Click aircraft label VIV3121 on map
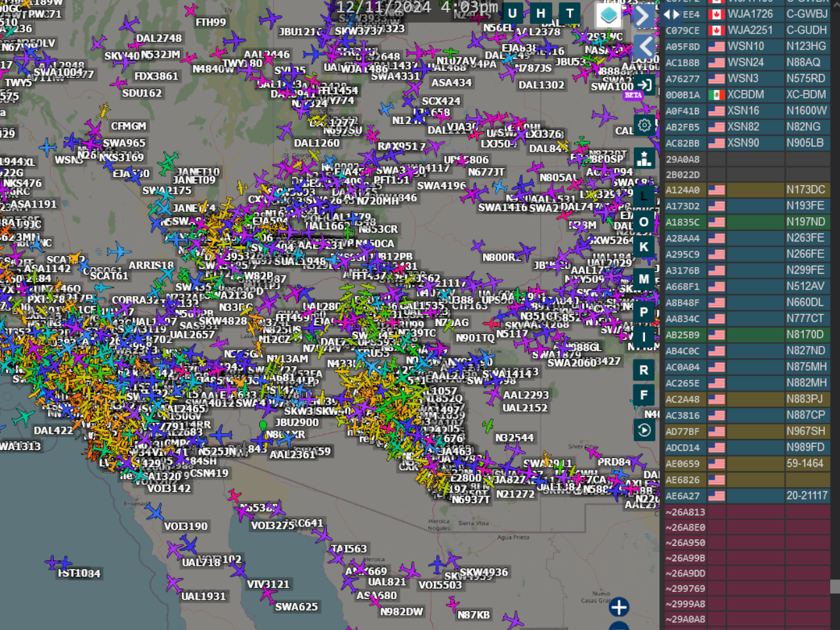 [x=268, y=584]
